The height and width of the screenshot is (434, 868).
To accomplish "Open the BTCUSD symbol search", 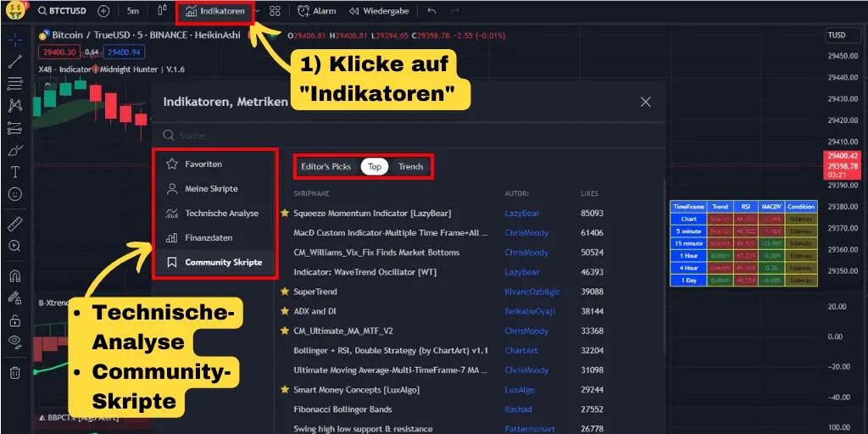I will 61,11.
